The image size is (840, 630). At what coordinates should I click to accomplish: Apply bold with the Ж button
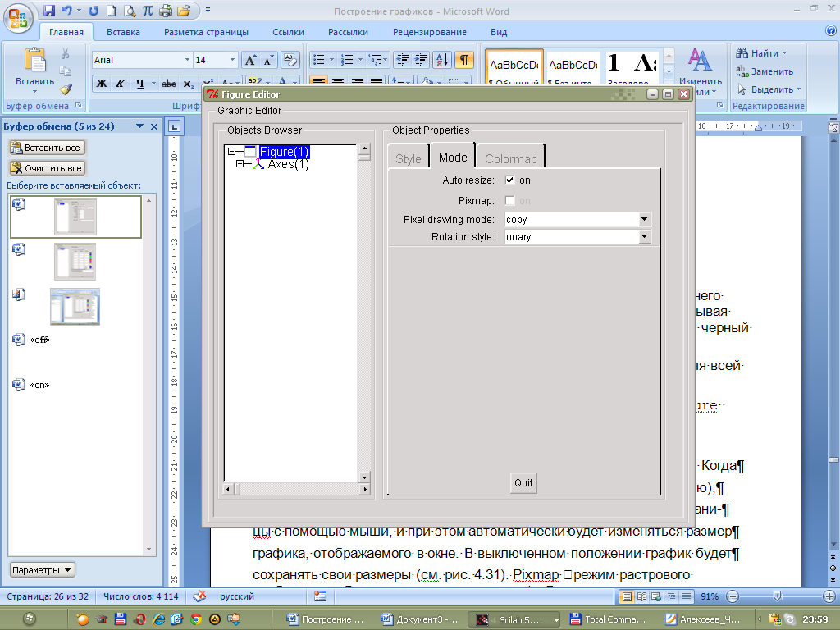tap(101, 84)
